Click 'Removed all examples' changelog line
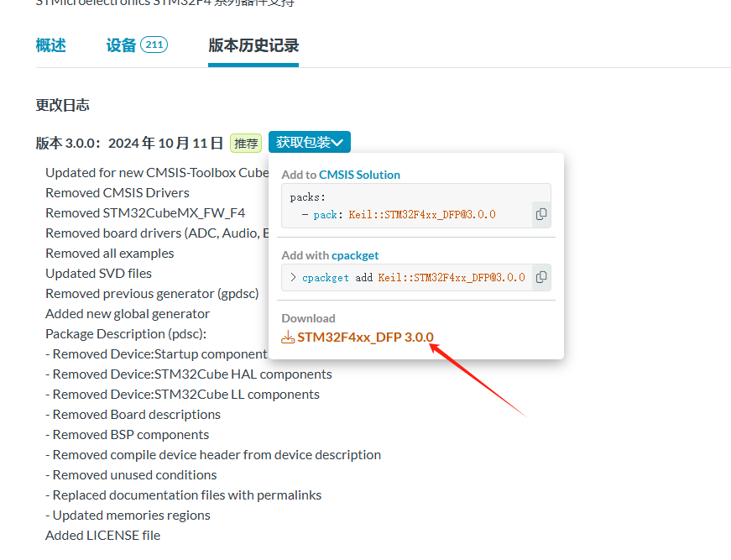731x560 pixels. 110,254
